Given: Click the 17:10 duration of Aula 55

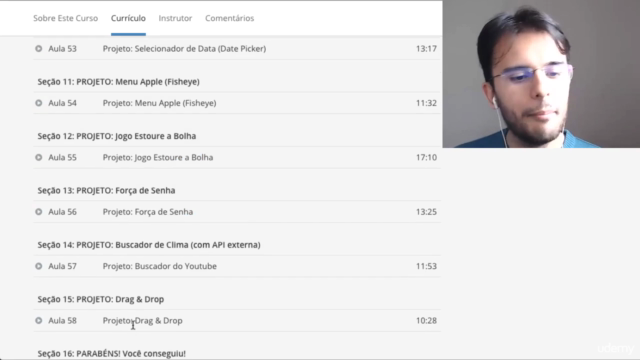Looking at the screenshot, I should [426, 157].
